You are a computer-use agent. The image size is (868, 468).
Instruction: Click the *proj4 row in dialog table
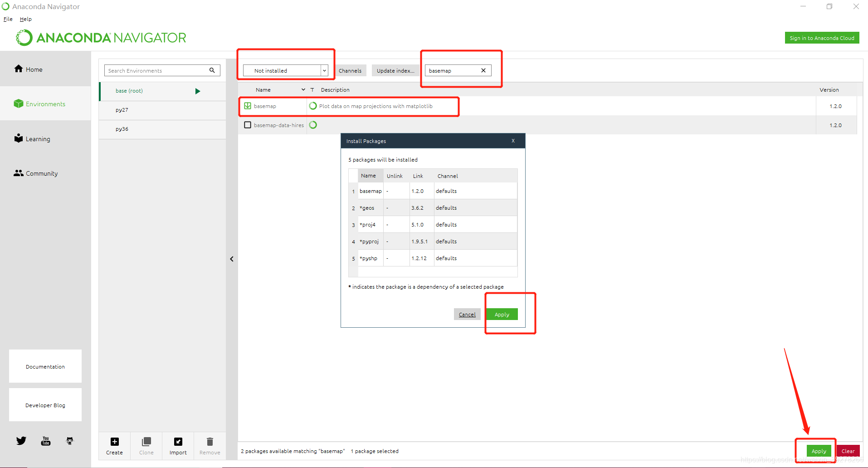tap(433, 224)
